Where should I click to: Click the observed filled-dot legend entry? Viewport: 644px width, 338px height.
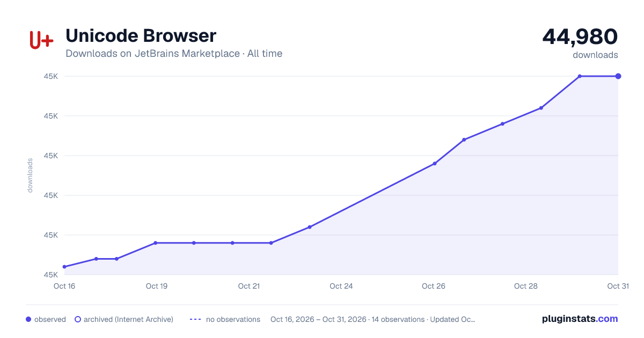(x=46, y=319)
